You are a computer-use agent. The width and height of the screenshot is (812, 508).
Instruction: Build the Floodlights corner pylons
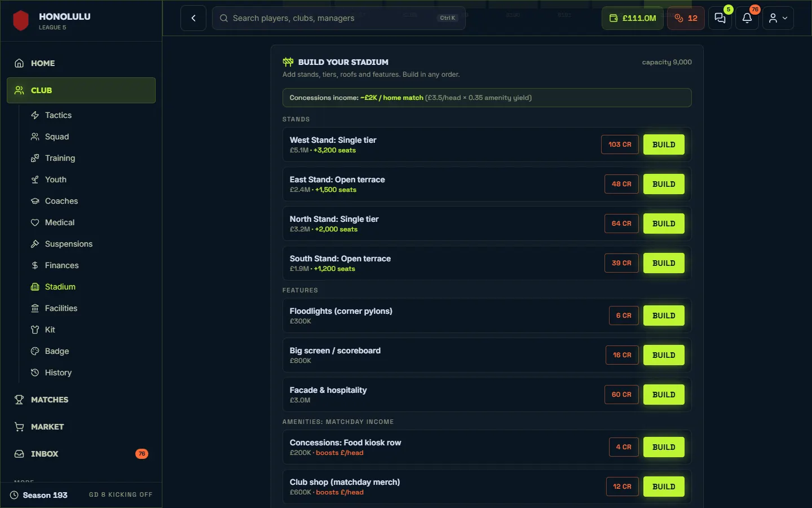[x=664, y=316]
